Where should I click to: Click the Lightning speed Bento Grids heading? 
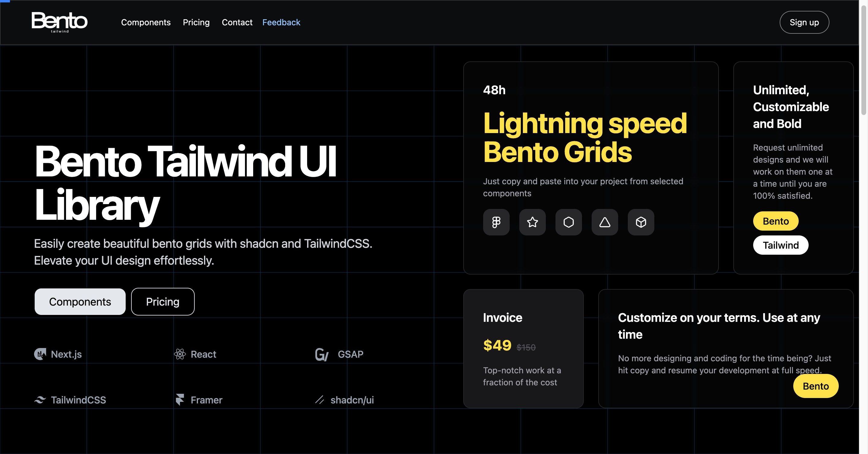click(x=585, y=138)
